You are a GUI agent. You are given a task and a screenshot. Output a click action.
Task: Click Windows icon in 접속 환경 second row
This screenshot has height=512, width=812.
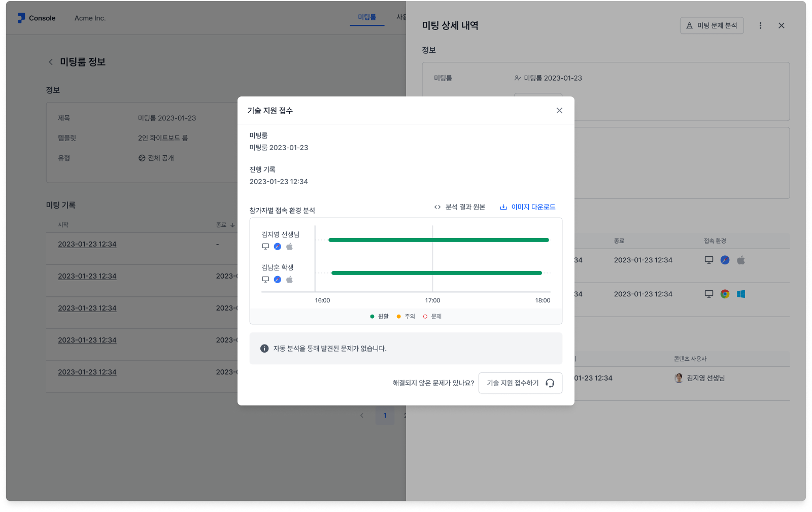(x=741, y=294)
